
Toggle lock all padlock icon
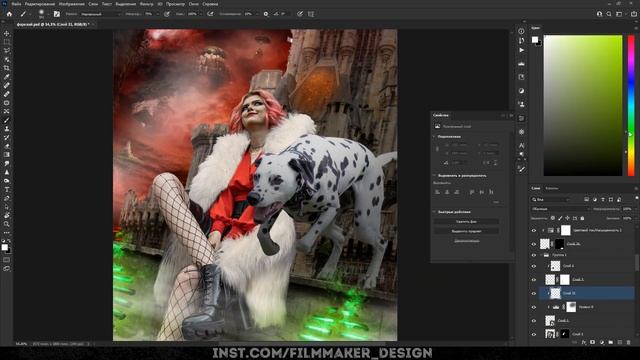pyautogui.click(x=582, y=218)
